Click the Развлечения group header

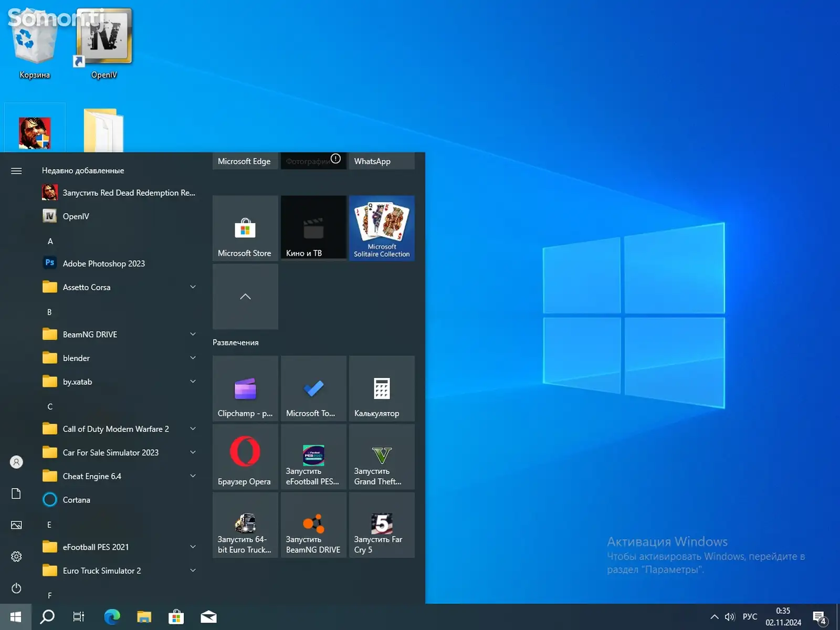point(236,342)
